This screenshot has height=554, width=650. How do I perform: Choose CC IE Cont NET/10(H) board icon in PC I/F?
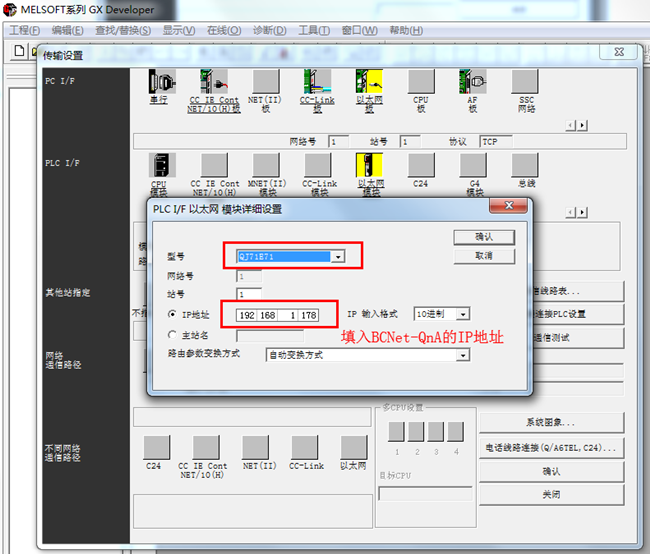click(214, 81)
